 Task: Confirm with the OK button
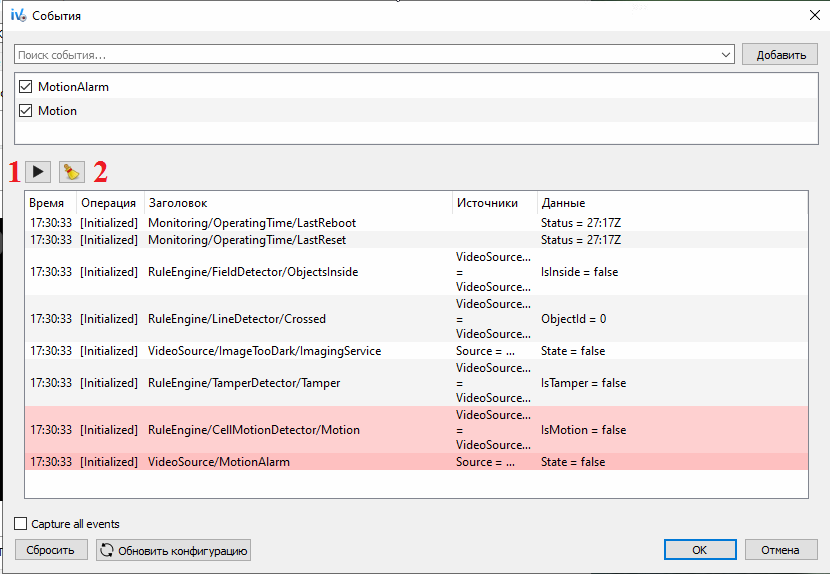[x=700, y=550]
